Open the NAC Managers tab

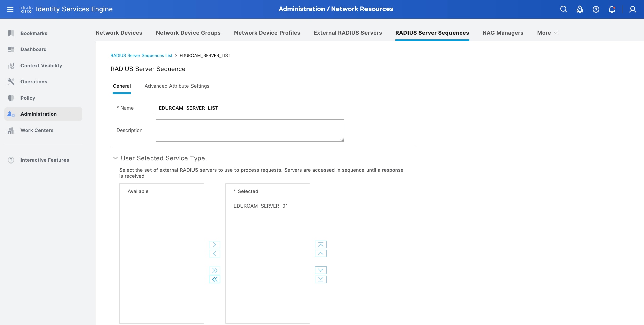(503, 33)
